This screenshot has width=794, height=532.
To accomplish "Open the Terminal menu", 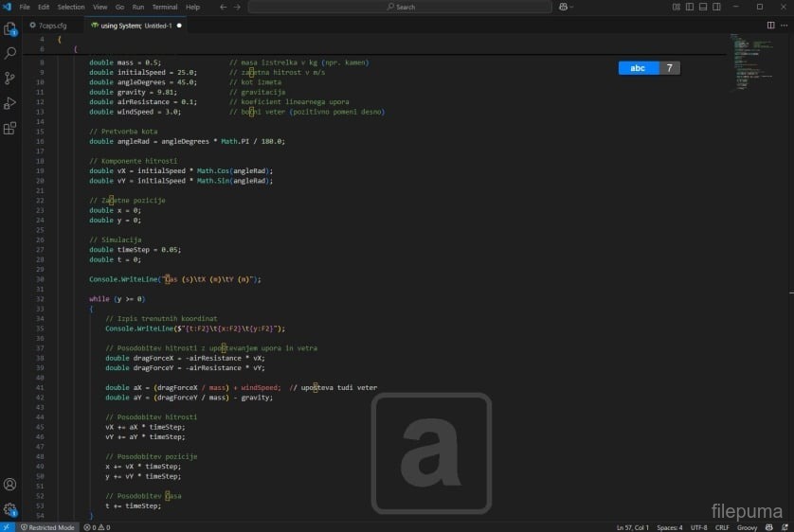I will [165, 7].
